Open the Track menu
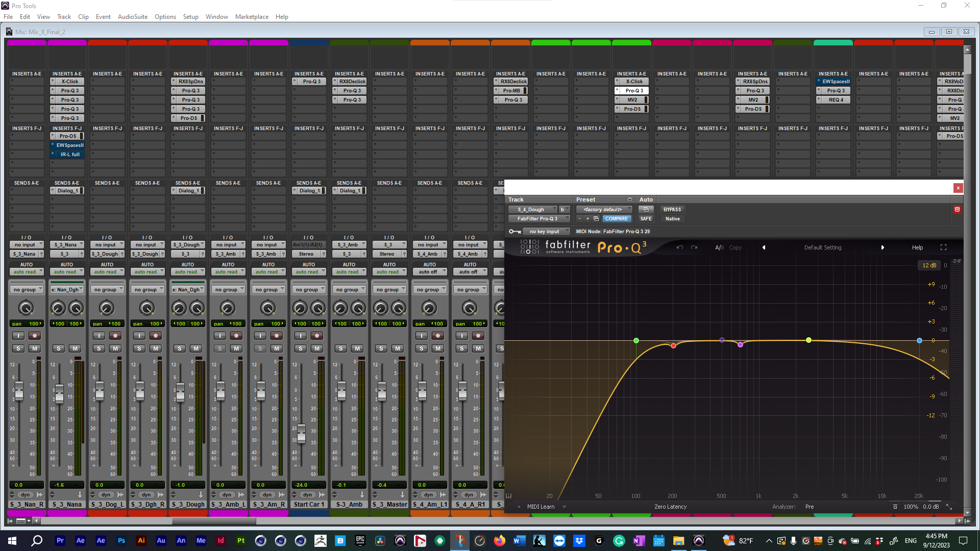This screenshot has width=980, height=551. pyautogui.click(x=64, y=17)
